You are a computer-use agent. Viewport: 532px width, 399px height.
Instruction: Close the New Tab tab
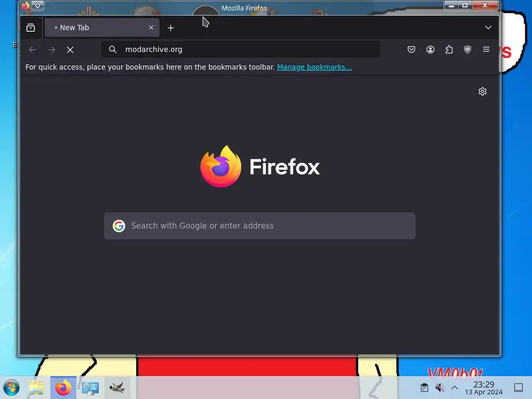tap(151, 28)
